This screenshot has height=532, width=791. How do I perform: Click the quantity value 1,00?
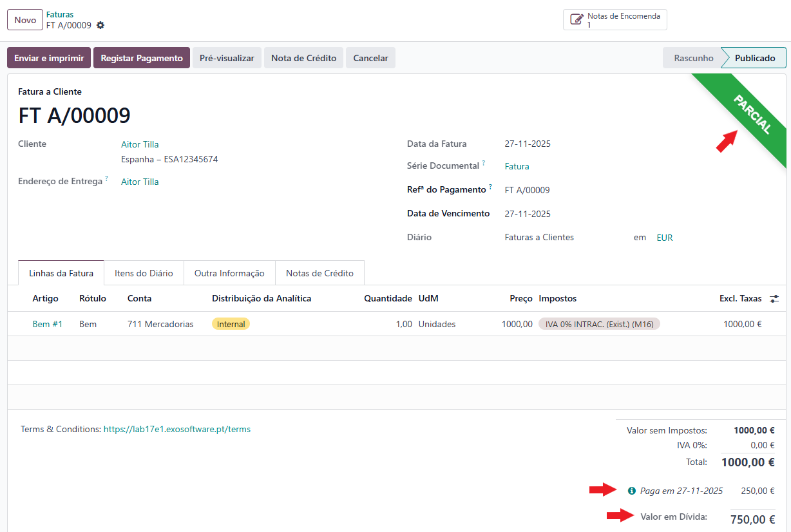(x=404, y=324)
